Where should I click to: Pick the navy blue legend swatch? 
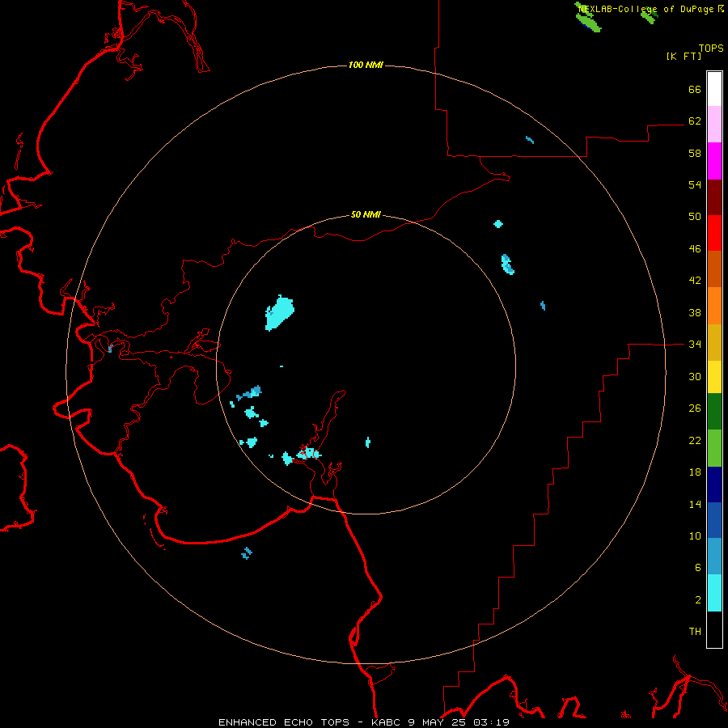[714, 485]
